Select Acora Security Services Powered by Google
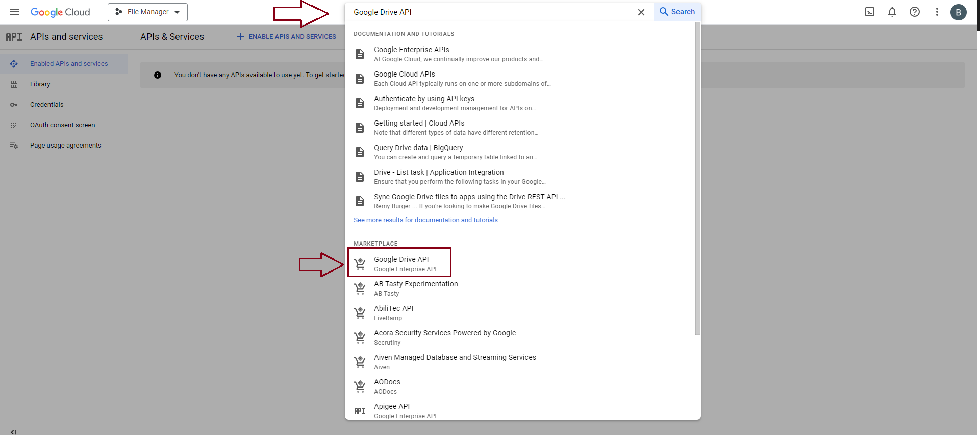 (x=520, y=337)
